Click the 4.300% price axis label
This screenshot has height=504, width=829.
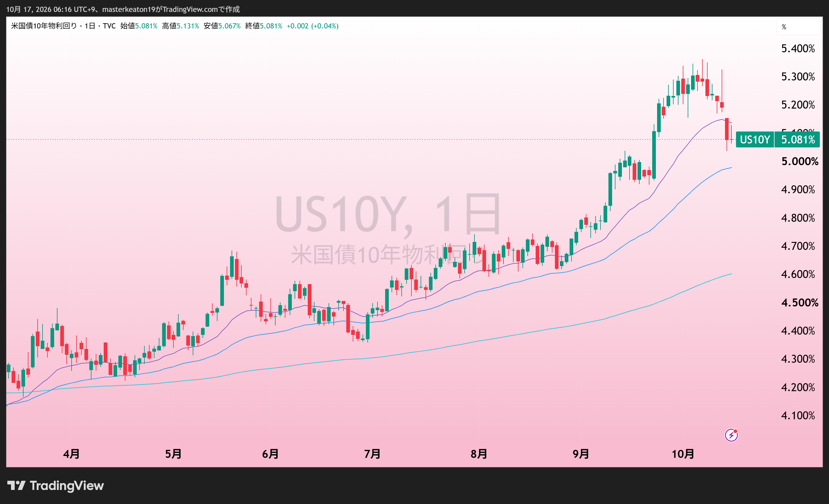point(798,359)
